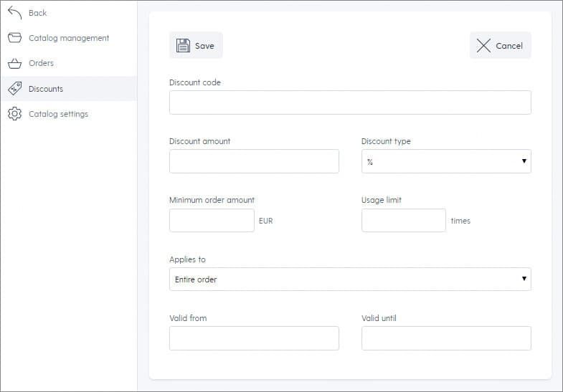The height and width of the screenshot is (392, 563).
Task: Click the Orders basket icon
Action: (15, 63)
